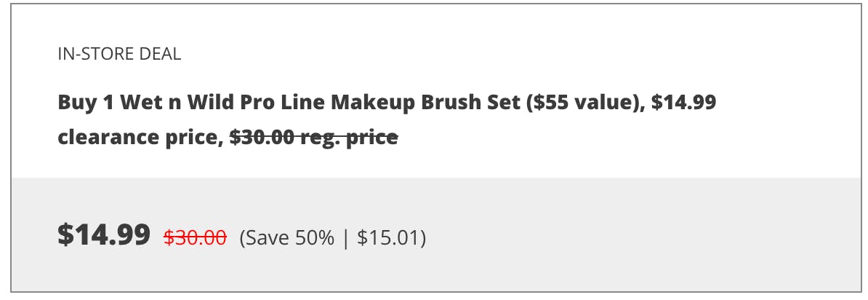Click the words clearance price

coord(140,138)
